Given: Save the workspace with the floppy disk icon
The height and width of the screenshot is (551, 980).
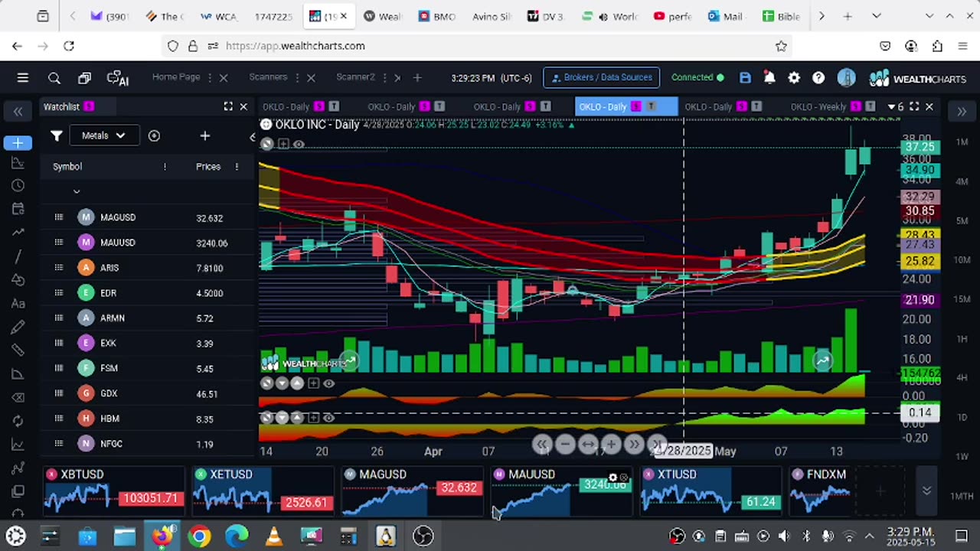Looking at the screenshot, I should coord(745,77).
